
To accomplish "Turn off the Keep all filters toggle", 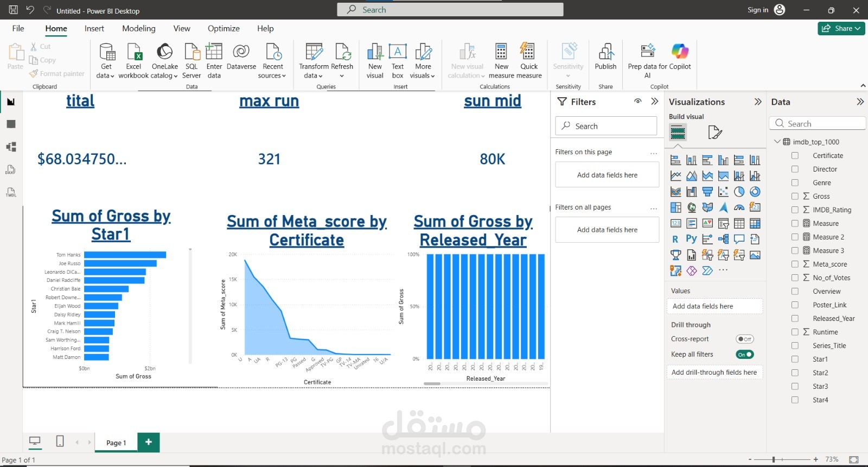I will (x=745, y=355).
